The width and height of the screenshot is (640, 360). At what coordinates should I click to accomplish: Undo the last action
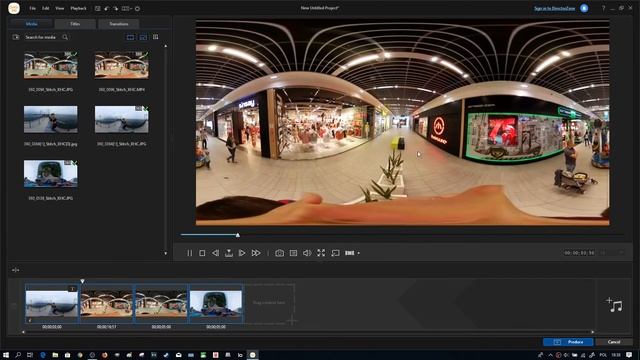107,8
